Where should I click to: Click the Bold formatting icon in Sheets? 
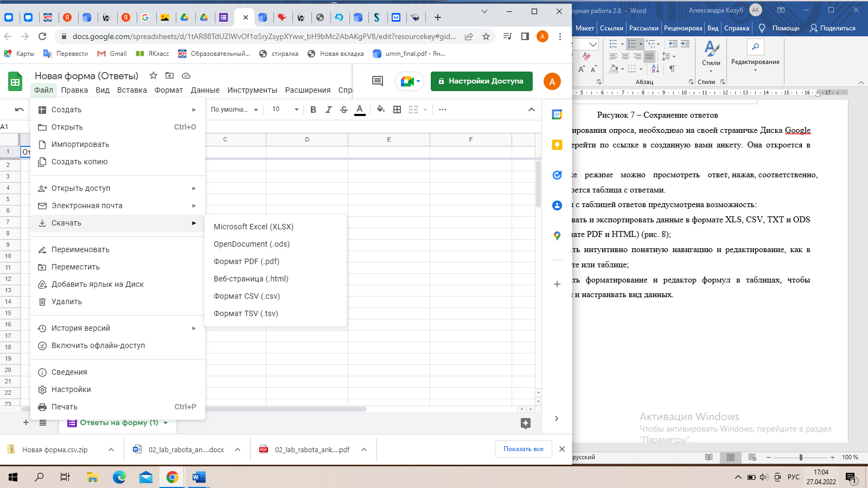(313, 110)
